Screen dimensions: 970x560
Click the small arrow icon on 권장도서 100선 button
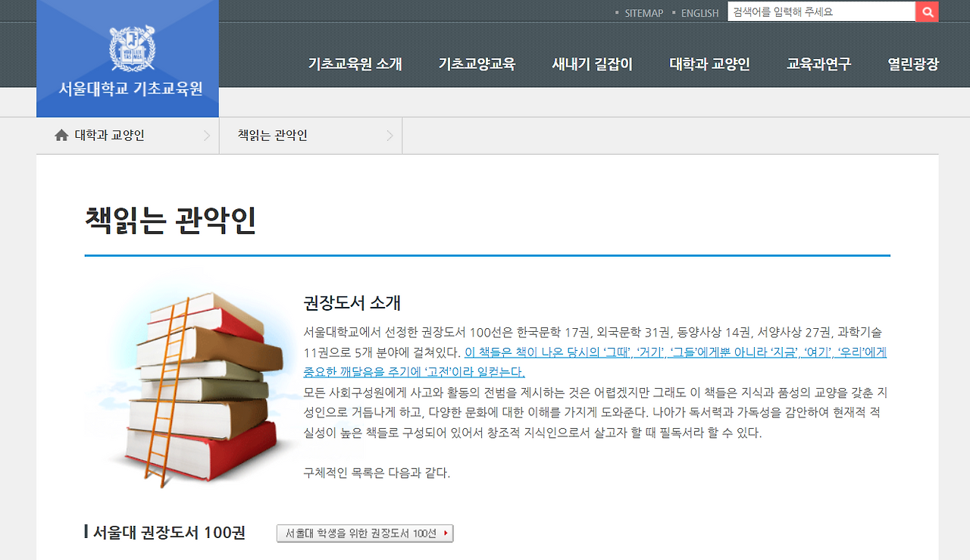[x=446, y=533]
